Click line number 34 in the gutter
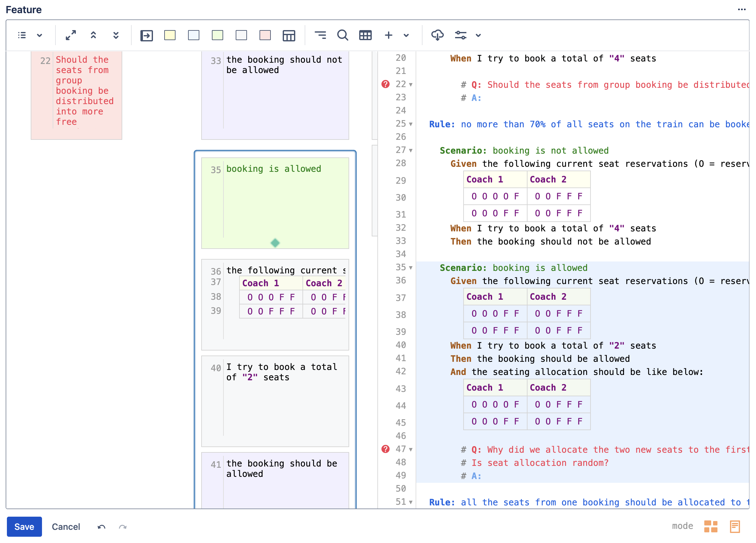The height and width of the screenshot is (543, 756). (x=401, y=254)
